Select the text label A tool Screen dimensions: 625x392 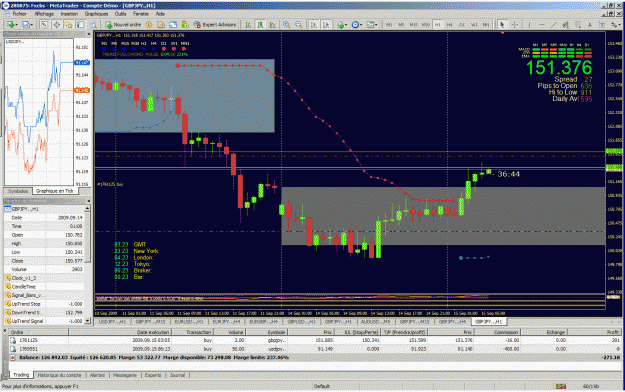[x=590, y=25]
